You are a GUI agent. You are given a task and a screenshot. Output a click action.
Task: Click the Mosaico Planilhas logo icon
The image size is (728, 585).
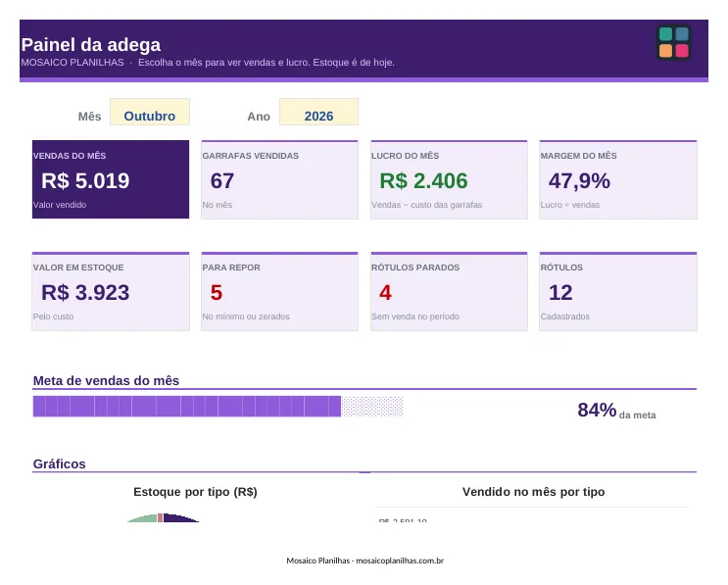[673, 43]
